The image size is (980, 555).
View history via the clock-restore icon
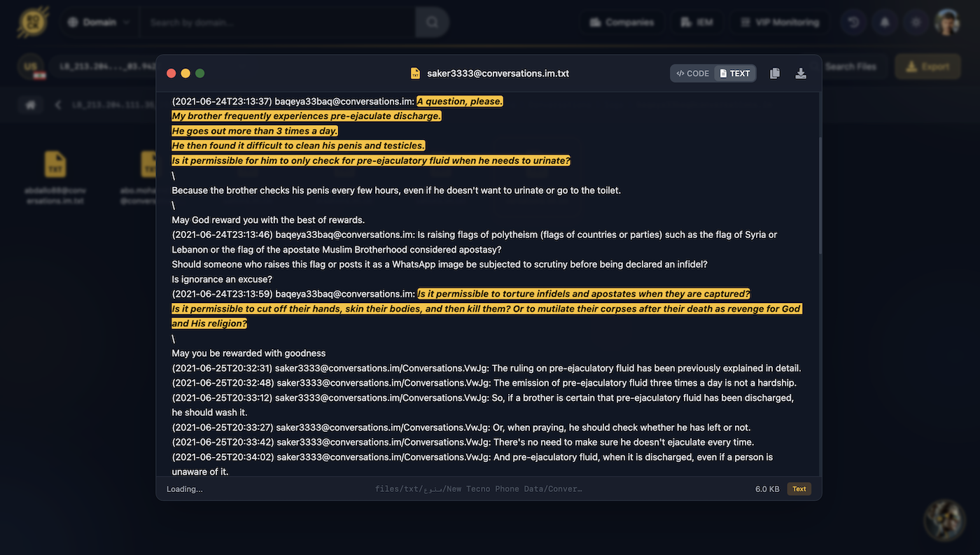pyautogui.click(x=853, y=22)
